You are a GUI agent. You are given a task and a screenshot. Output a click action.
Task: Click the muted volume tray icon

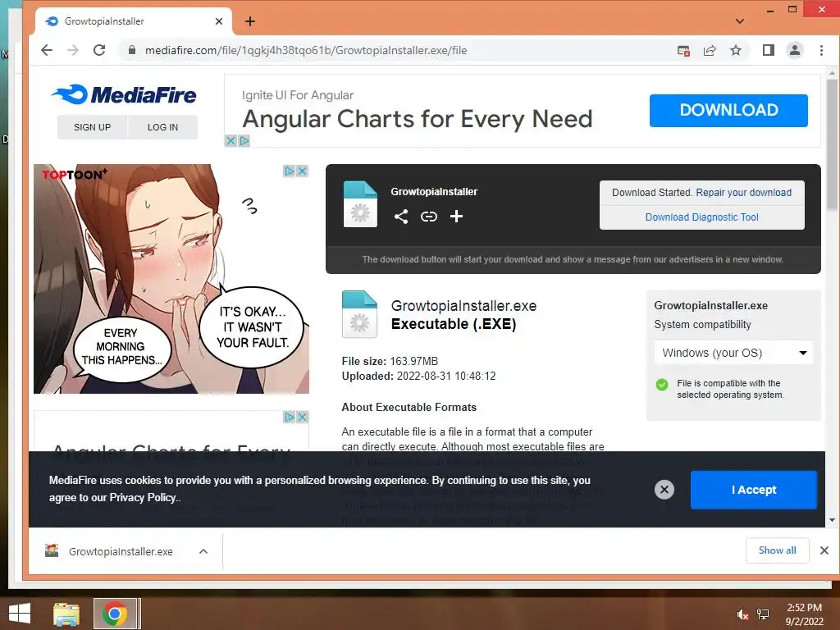click(x=742, y=614)
